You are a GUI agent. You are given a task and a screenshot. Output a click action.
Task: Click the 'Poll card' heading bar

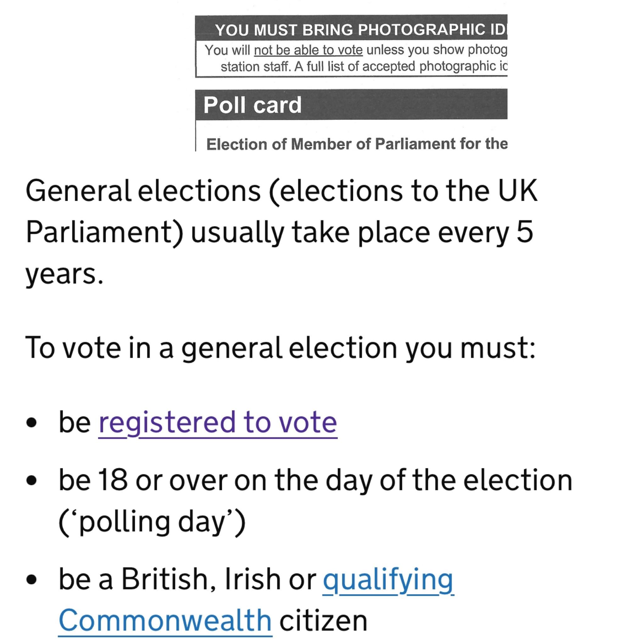[x=351, y=104]
